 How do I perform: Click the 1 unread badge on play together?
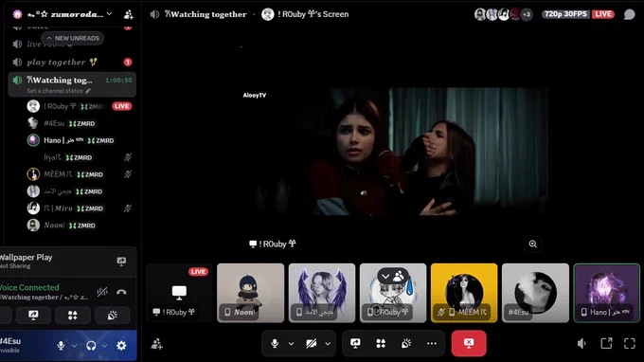coord(128,62)
